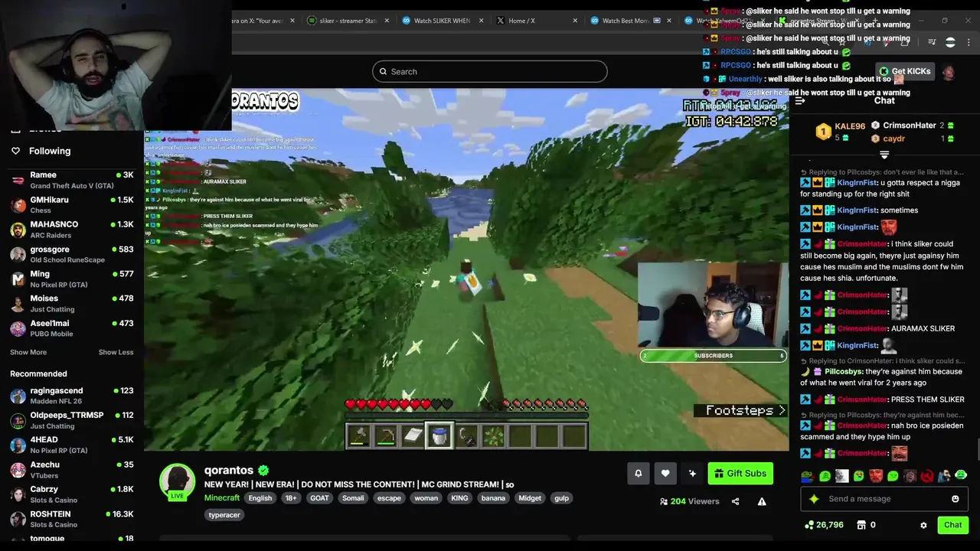The height and width of the screenshot is (551, 980).
Task: Collapse sidebar list with Show Less
Action: 116,352
